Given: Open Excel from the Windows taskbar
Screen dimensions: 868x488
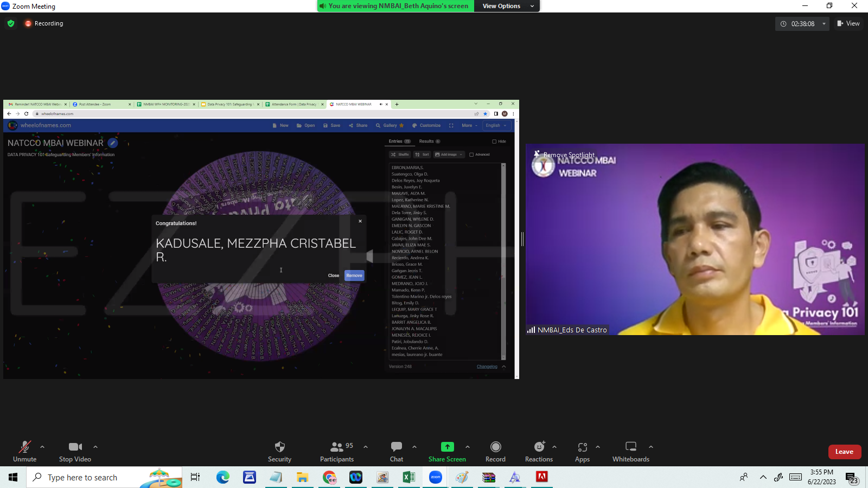Looking at the screenshot, I should point(409,477).
